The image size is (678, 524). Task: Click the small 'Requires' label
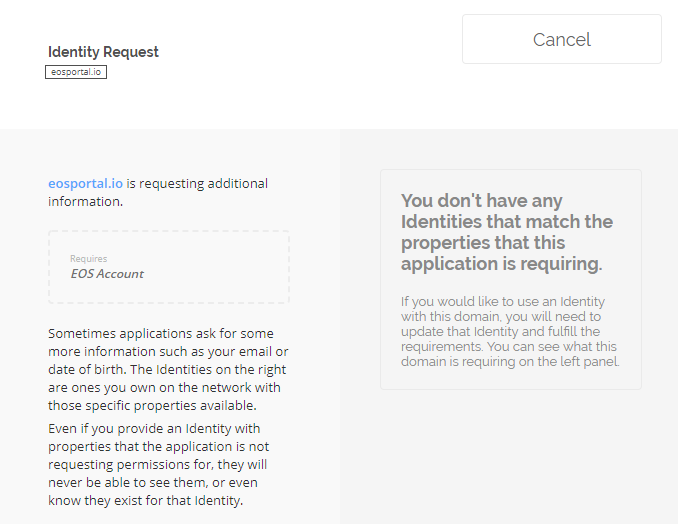(88, 259)
